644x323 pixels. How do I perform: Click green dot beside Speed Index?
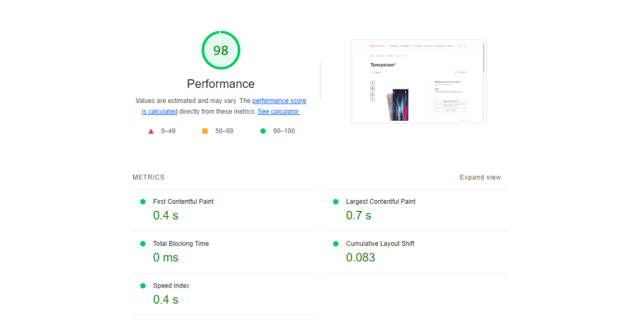(x=143, y=286)
